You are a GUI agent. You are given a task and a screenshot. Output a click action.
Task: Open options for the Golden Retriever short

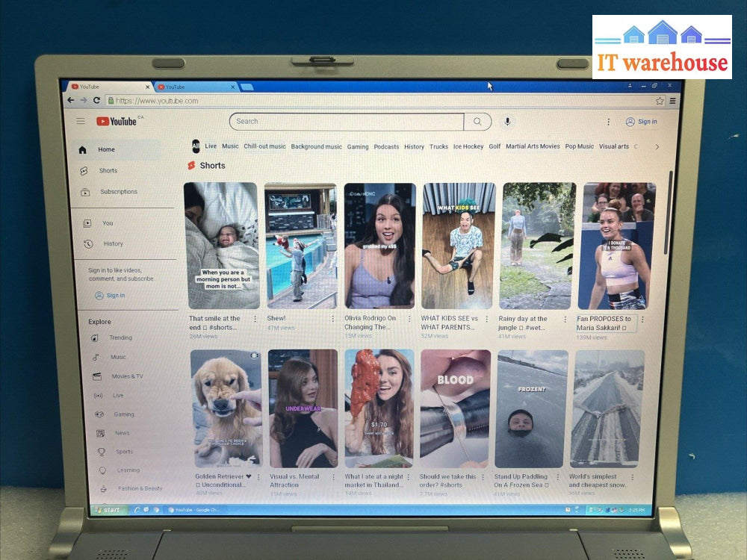tap(258, 477)
